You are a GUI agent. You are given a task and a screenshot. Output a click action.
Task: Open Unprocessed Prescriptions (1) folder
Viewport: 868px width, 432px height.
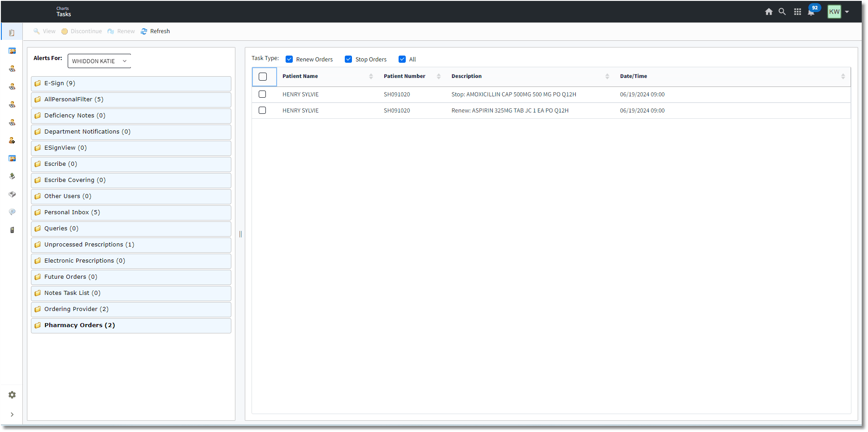(131, 245)
